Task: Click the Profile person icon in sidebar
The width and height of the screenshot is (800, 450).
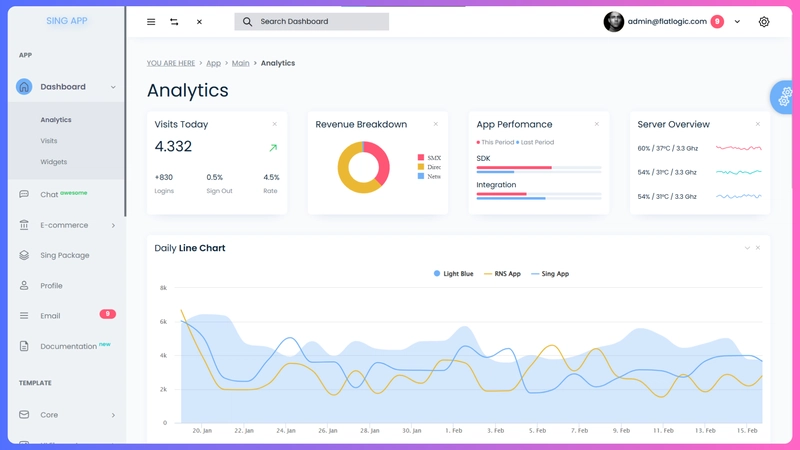Action: coord(24,286)
